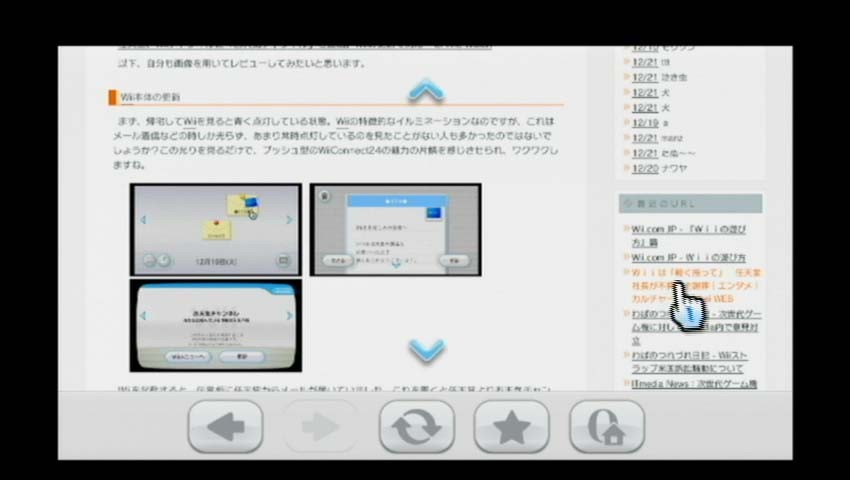The image size is (850, 480).
Task: Click the blue up chevron scroll arrow
Action: pos(427,90)
